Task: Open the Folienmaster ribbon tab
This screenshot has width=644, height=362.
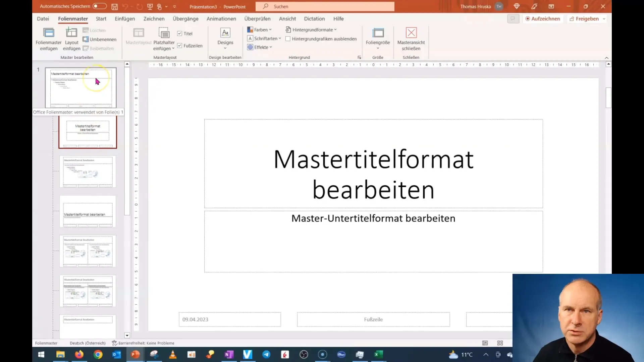Action: [x=72, y=18]
